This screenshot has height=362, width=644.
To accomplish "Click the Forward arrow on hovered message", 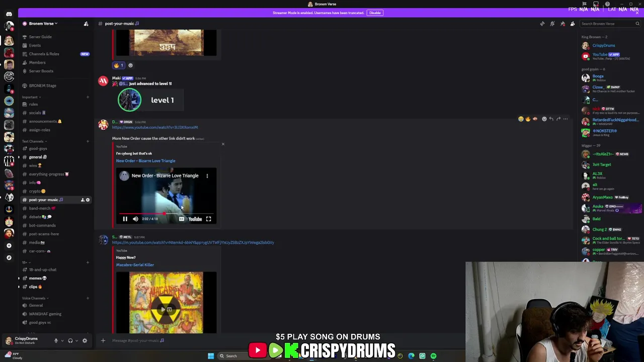I will click(558, 119).
